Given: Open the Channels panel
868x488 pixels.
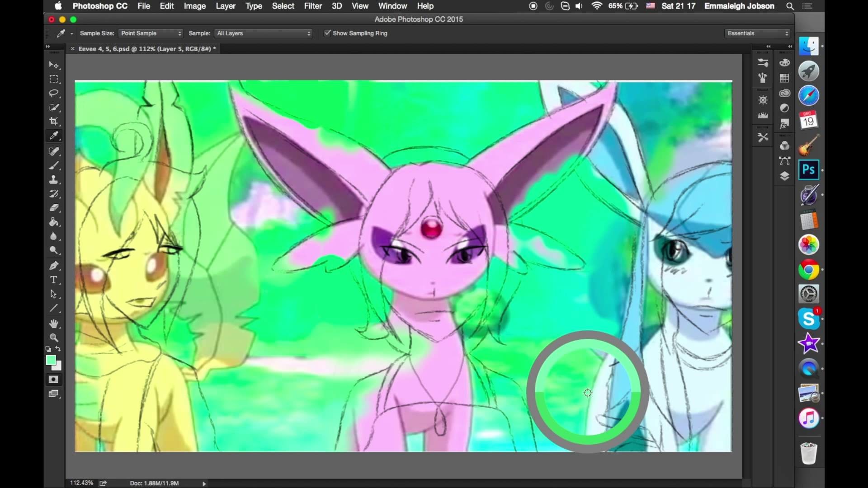Looking at the screenshot, I should tap(784, 145).
